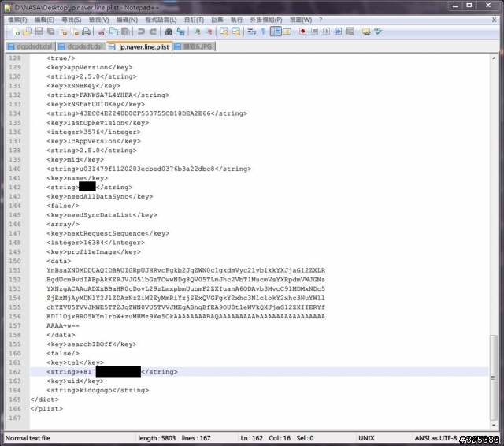The width and height of the screenshot is (504, 446).
Task: Click the 16384 integer on line 148
Action: click(94, 243)
